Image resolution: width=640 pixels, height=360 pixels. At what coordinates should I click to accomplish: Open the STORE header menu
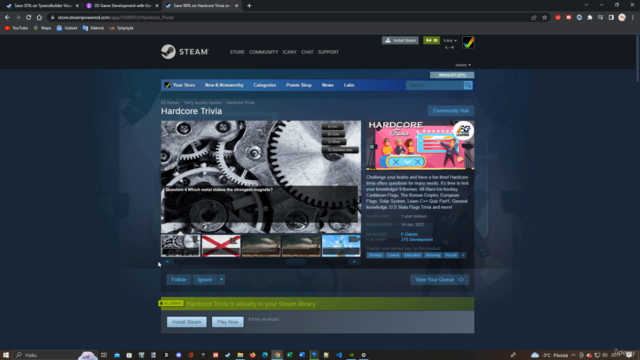click(x=237, y=52)
